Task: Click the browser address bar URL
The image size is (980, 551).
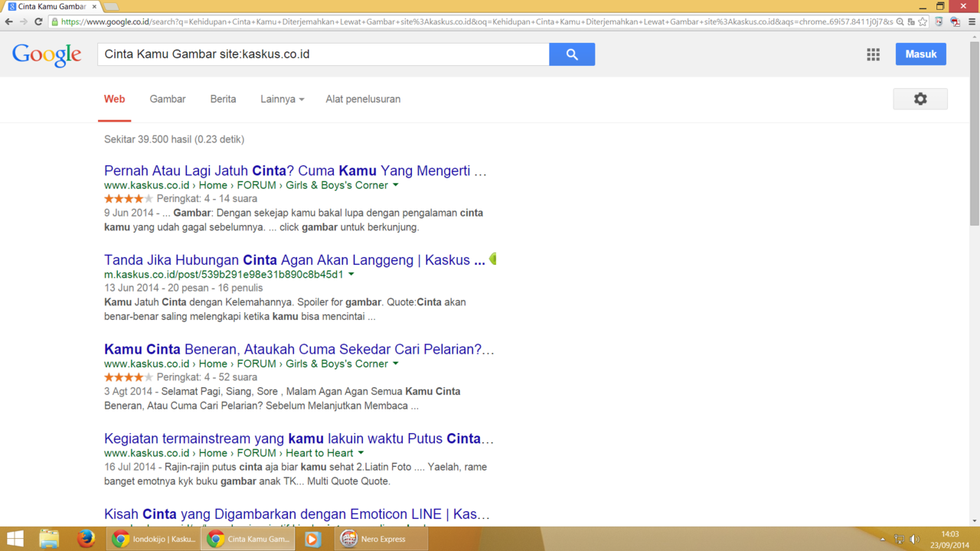Action: click(x=476, y=21)
